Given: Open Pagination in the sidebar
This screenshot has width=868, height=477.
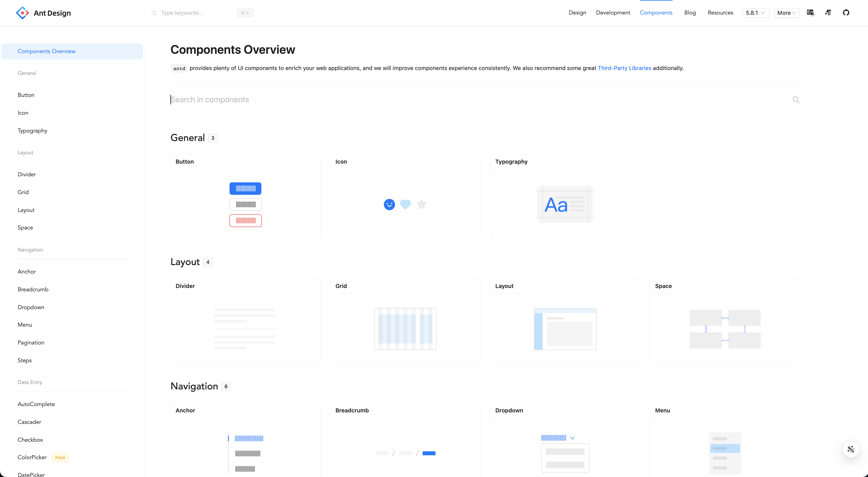Looking at the screenshot, I should point(31,343).
